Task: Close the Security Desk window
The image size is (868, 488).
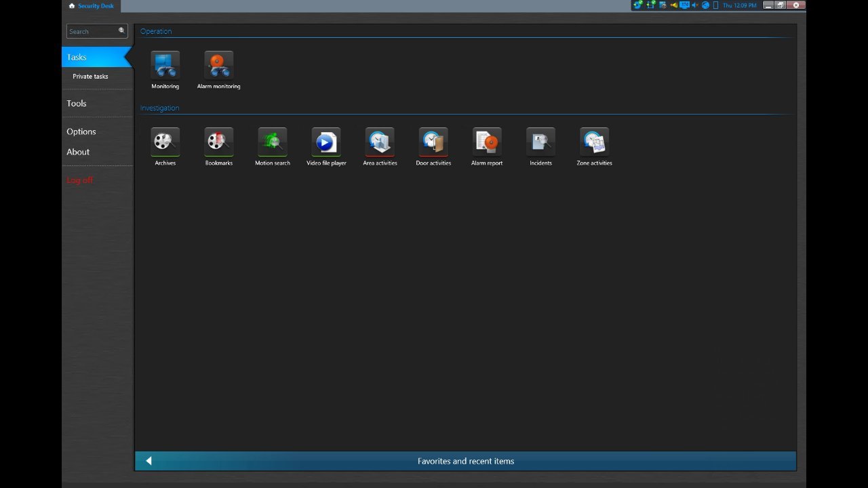Action: tap(796, 5)
